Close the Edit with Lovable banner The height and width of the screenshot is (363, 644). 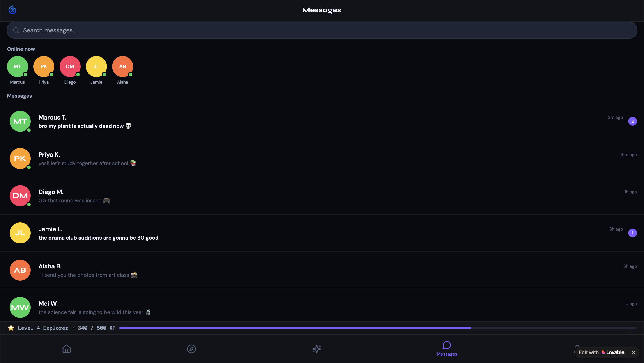click(633, 352)
